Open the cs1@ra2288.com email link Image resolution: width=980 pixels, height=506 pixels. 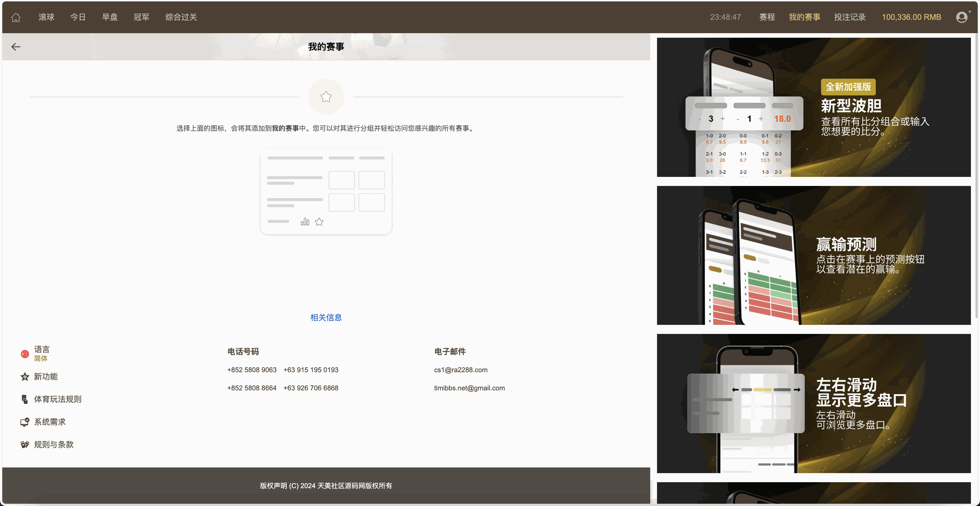pyautogui.click(x=461, y=369)
